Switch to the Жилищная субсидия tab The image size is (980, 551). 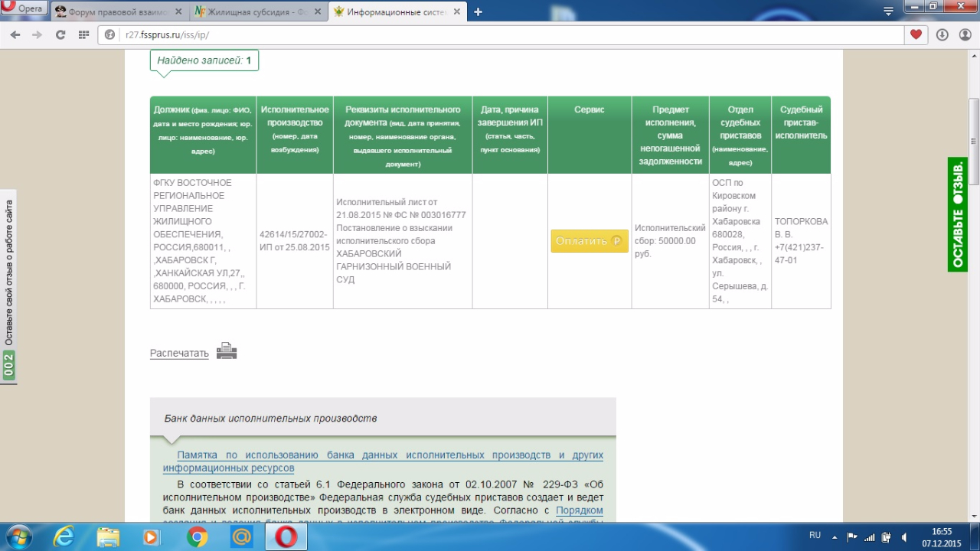(x=258, y=12)
